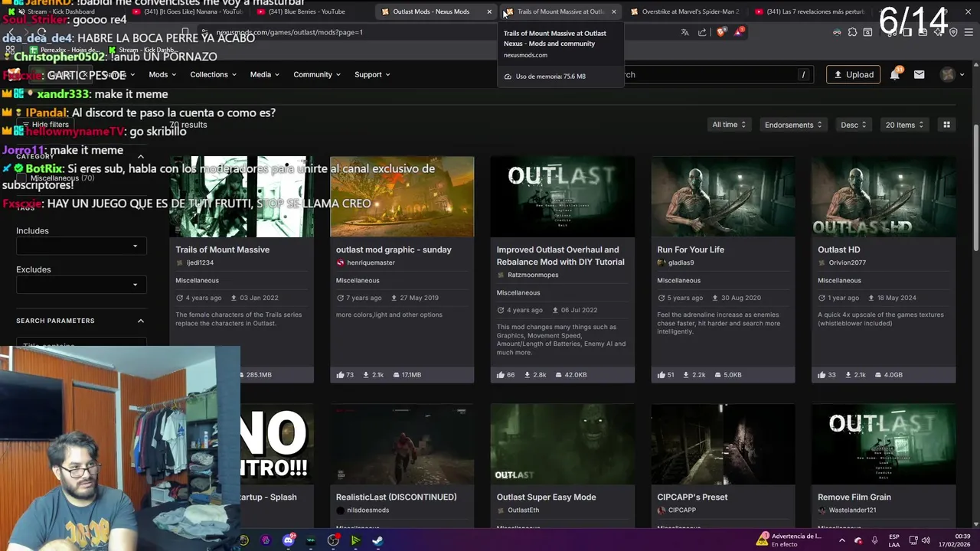Click the Brave Rewards triangle icon

738,32
